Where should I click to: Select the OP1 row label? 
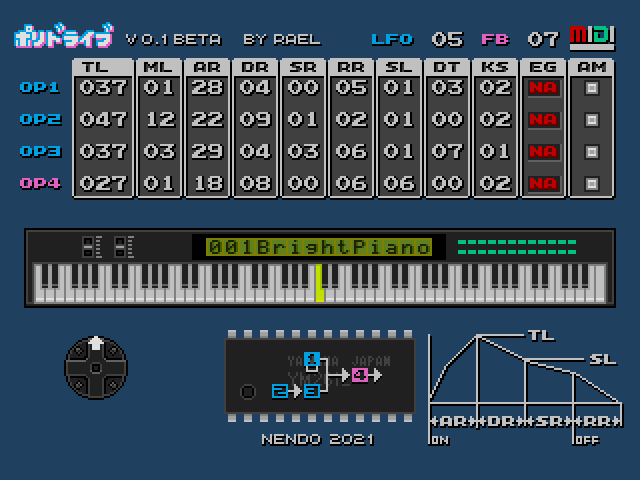click(40, 87)
